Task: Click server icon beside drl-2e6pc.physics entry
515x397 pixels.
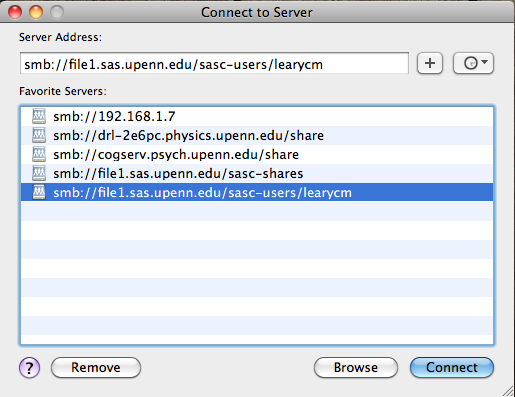Action: [x=39, y=135]
